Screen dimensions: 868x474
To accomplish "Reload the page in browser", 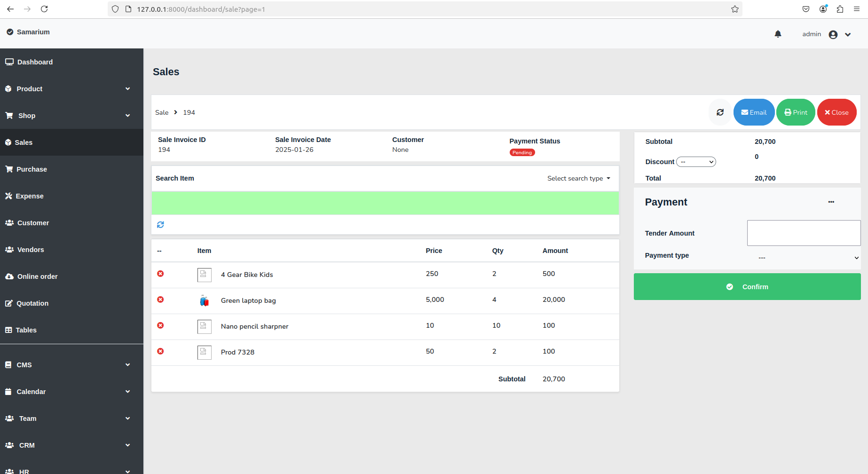I will point(44,9).
